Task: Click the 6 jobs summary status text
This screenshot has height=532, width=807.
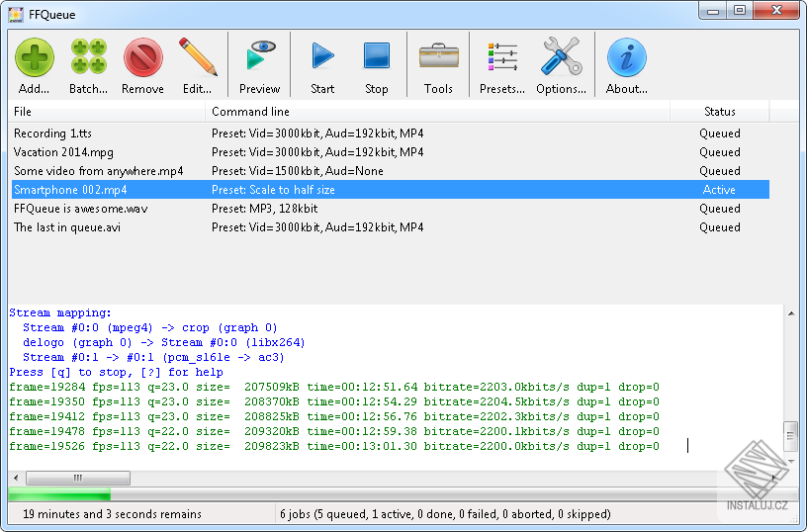Action: pos(445,514)
